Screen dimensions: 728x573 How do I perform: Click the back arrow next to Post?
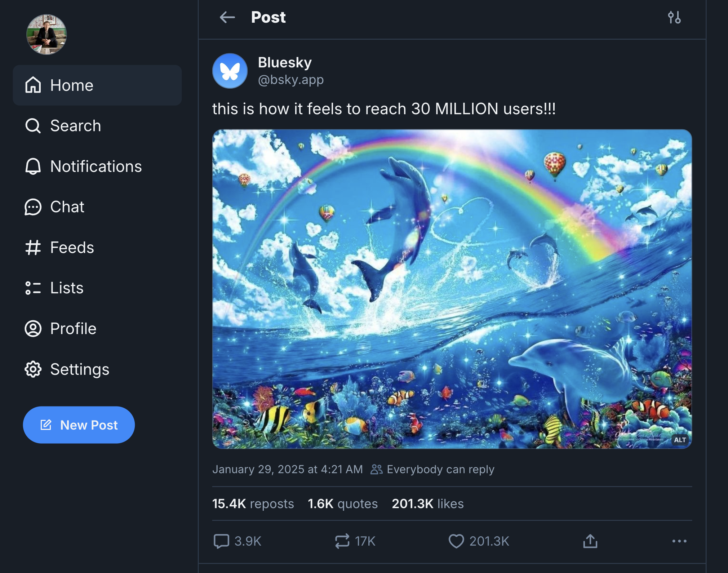click(227, 17)
